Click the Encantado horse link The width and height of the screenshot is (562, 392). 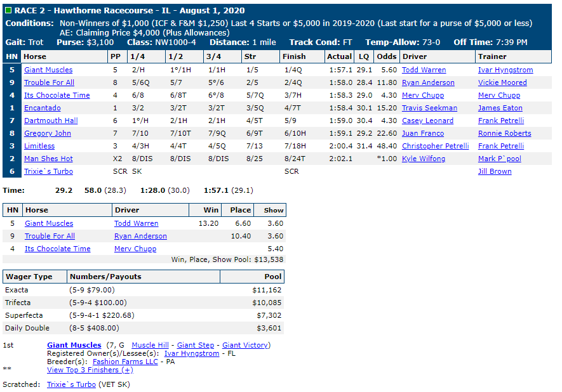pos(43,108)
